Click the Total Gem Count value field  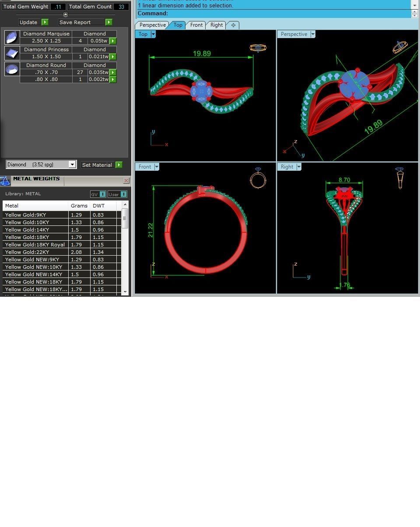[x=121, y=7]
